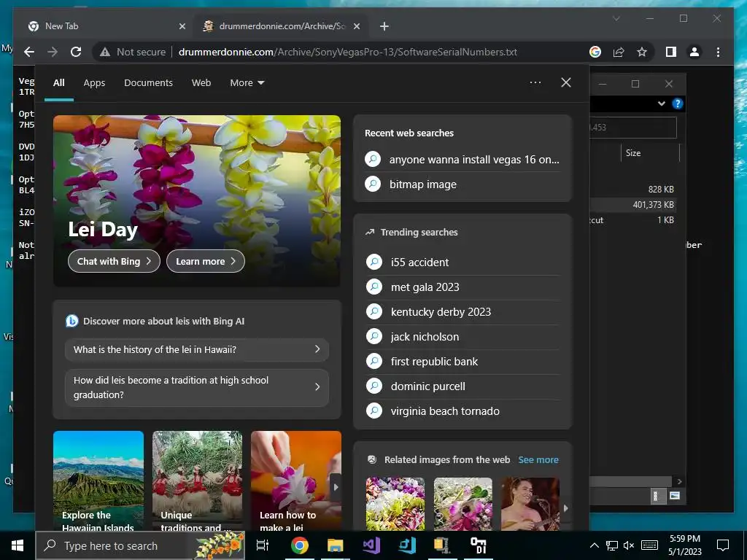
Task: Click trending search kentucky derby 2023
Action: click(x=462, y=312)
